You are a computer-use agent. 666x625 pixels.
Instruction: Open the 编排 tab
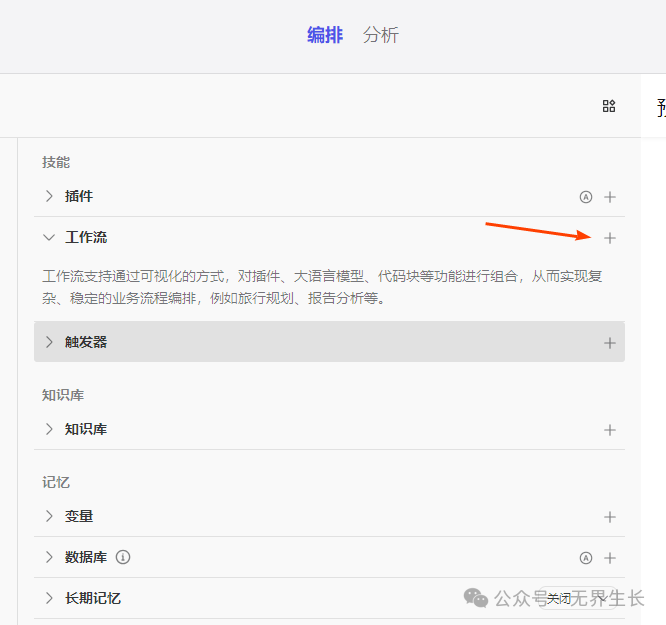[325, 35]
